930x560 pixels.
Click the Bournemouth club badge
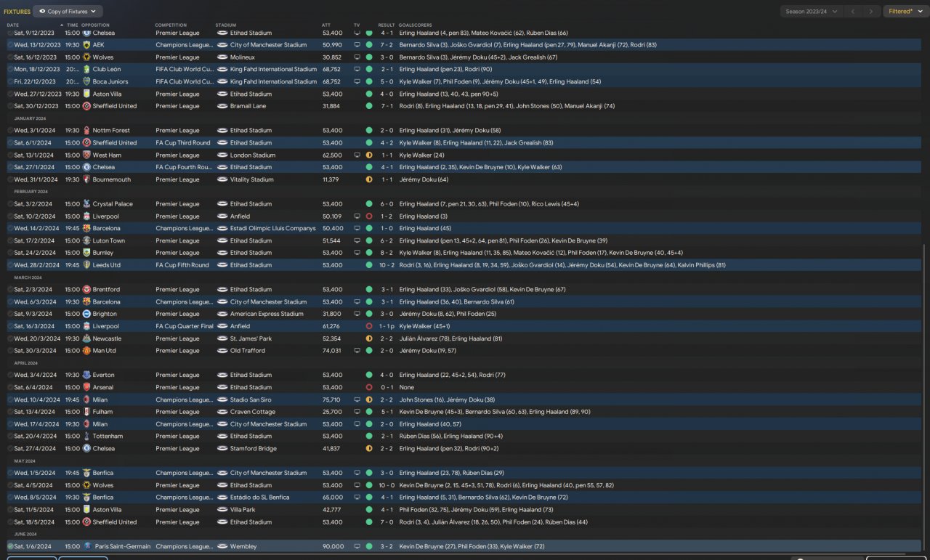86,179
